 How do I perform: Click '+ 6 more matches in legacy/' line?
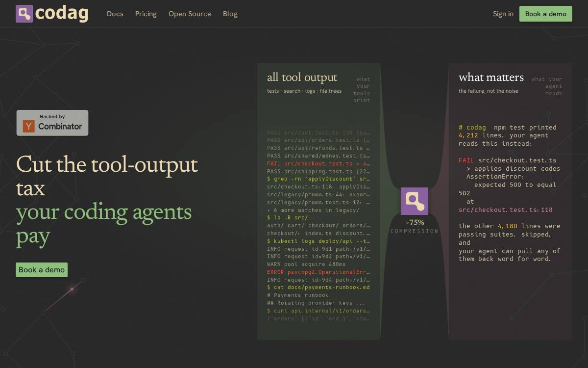[x=313, y=210]
